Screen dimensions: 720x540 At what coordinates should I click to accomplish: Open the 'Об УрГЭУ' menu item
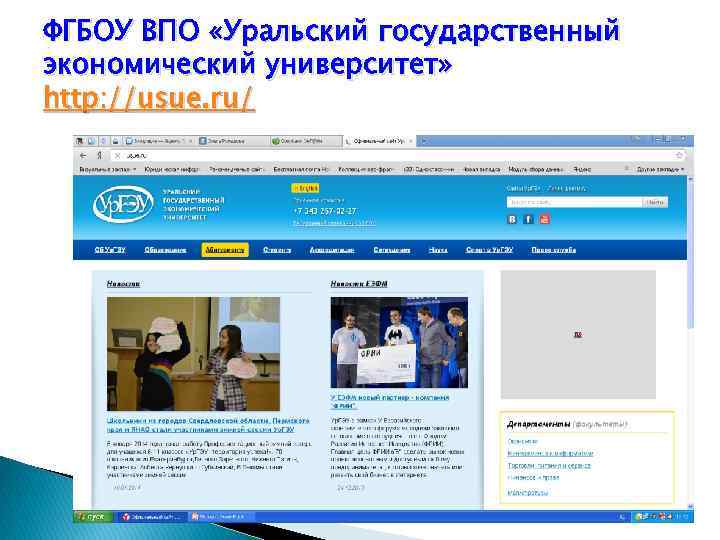click(110, 250)
